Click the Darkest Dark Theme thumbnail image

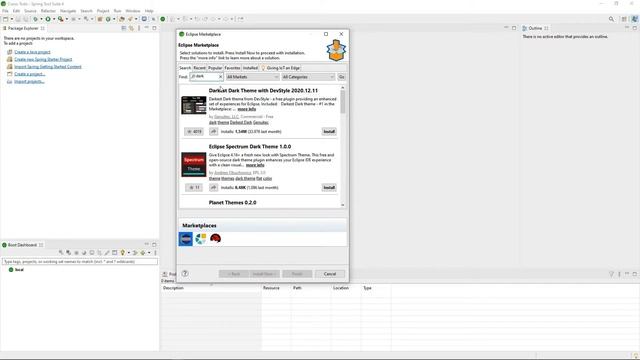193,105
